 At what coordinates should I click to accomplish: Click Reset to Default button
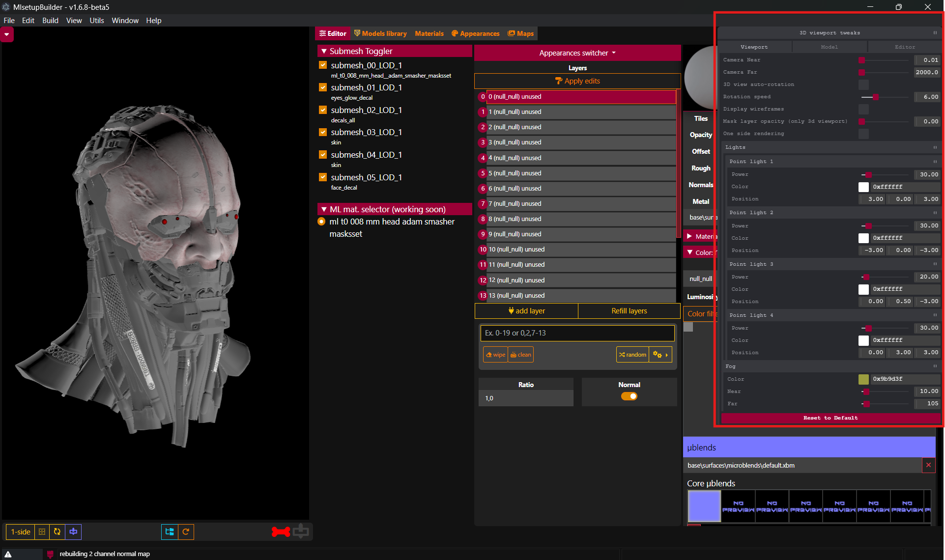[830, 418]
